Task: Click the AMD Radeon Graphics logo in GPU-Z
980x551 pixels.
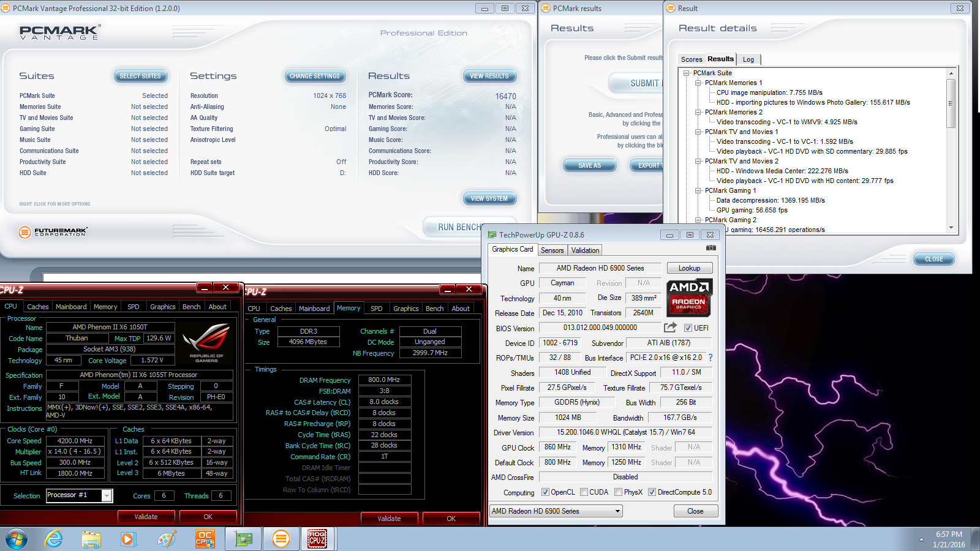Action: (x=689, y=298)
